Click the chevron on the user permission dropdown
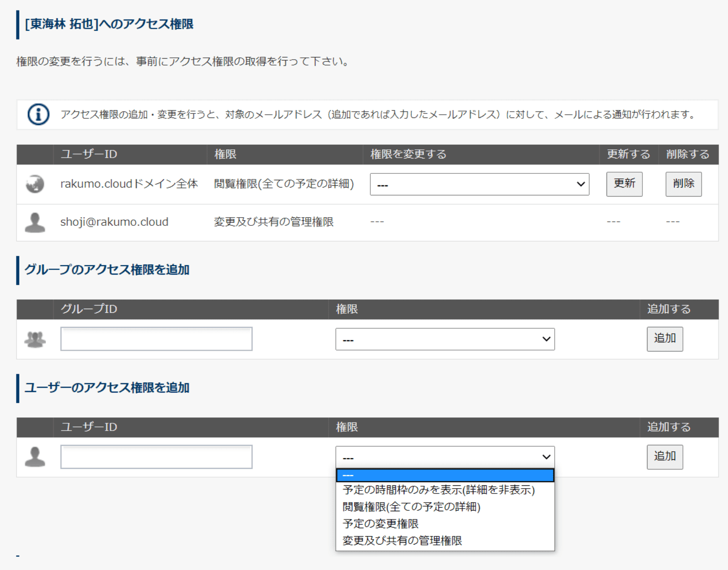Screen dimensions: 728x570 click(546, 456)
